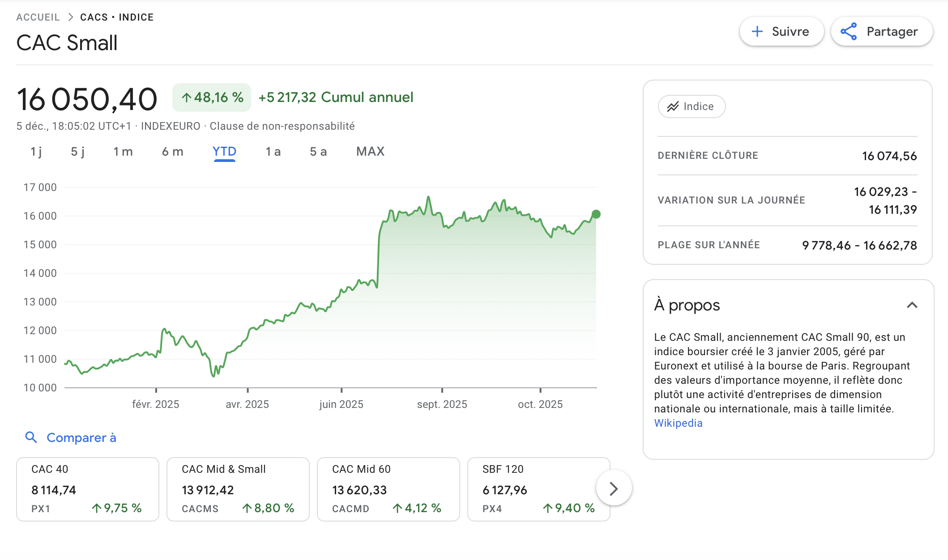Select the MAX time range
The width and height of the screenshot is (948, 560).
(370, 152)
